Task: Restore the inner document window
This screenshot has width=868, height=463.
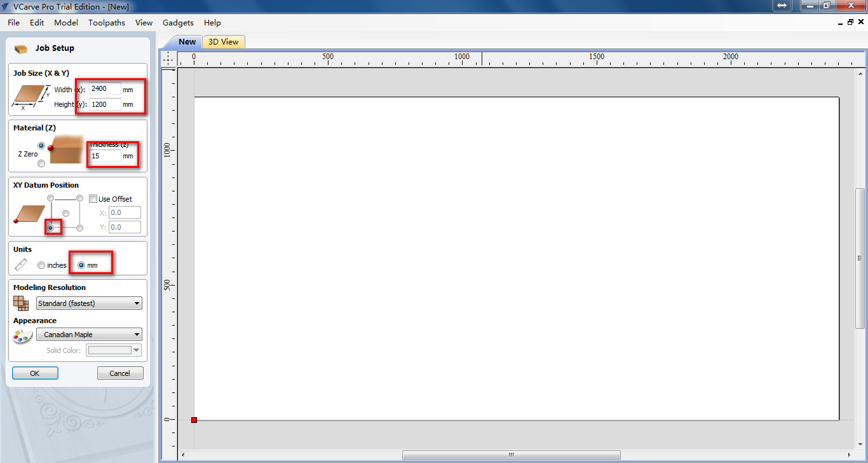Action: 851,22
